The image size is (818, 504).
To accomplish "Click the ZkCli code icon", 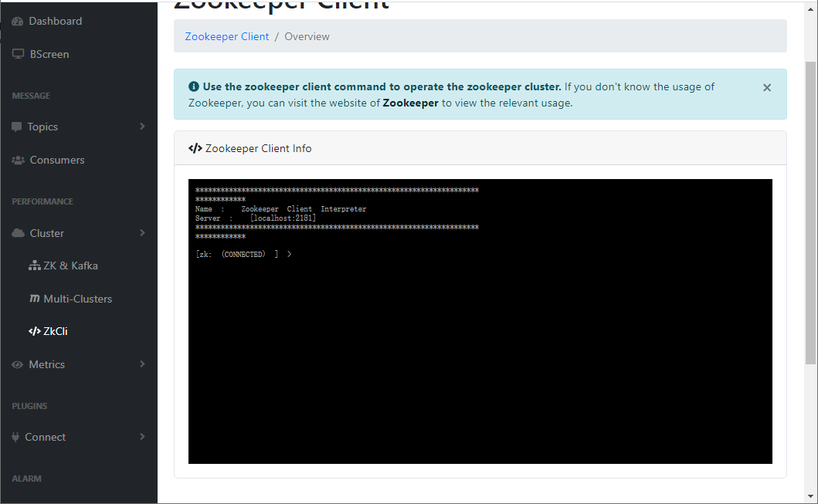I will [35, 331].
